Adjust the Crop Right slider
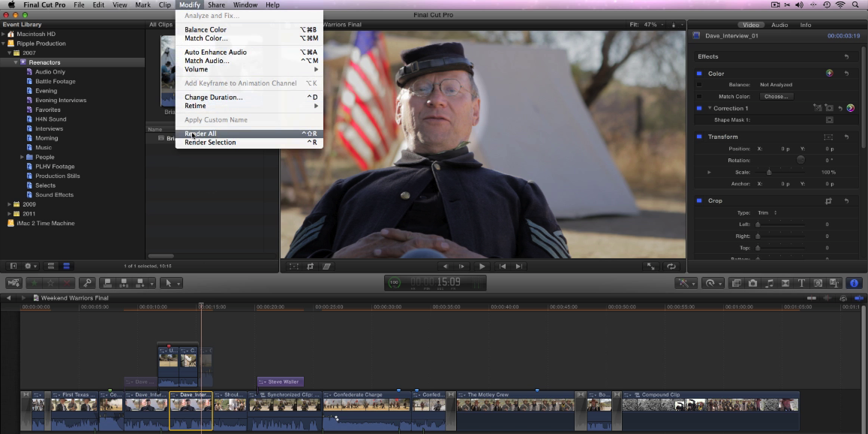The height and width of the screenshot is (434, 868). pyautogui.click(x=758, y=236)
